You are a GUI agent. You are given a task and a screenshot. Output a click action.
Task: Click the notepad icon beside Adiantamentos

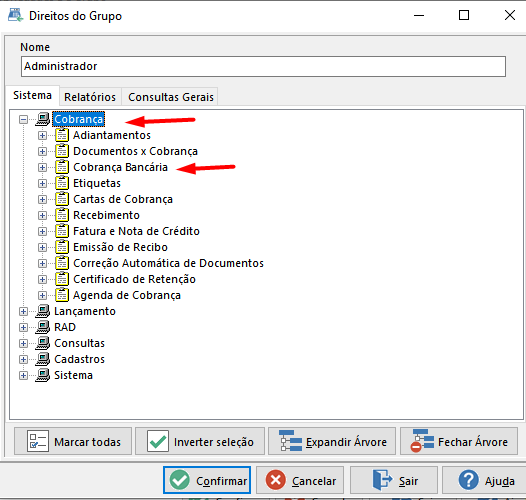tap(62, 135)
